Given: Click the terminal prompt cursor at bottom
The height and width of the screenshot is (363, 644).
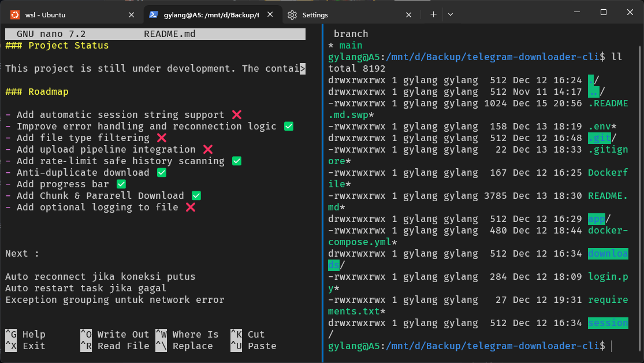Looking at the screenshot, I should (611, 346).
